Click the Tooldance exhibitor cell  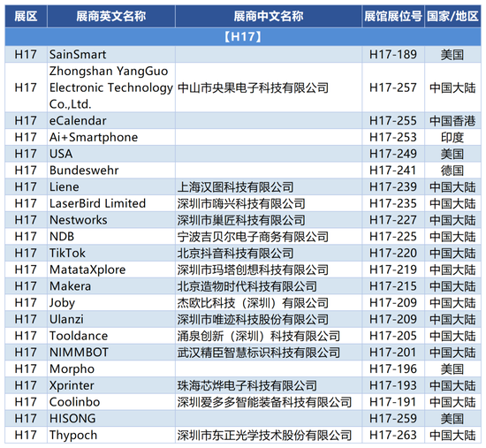111,336
